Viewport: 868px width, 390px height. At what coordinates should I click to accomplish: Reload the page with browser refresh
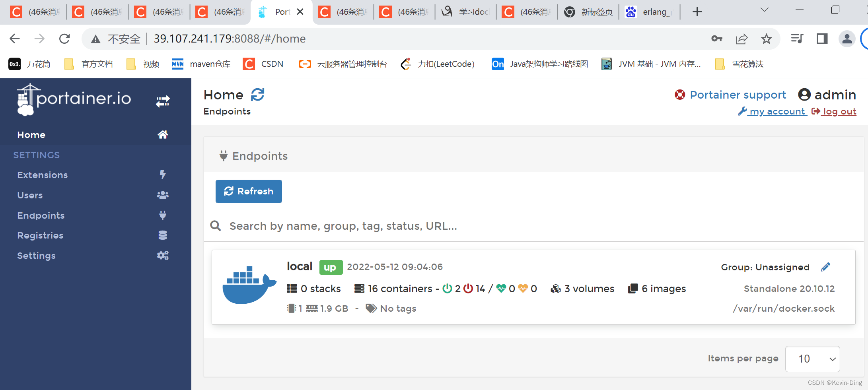pyautogui.click(x=64, y=39)
